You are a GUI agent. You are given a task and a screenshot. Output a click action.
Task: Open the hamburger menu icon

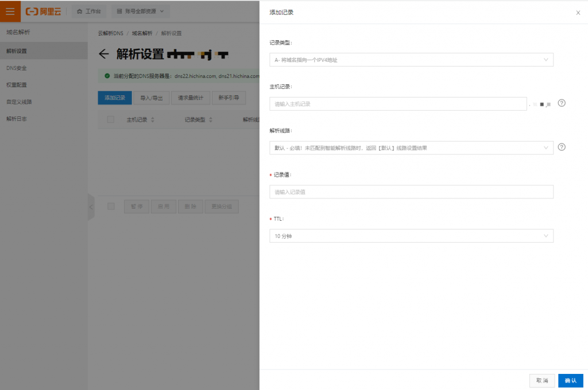[10, 11]
